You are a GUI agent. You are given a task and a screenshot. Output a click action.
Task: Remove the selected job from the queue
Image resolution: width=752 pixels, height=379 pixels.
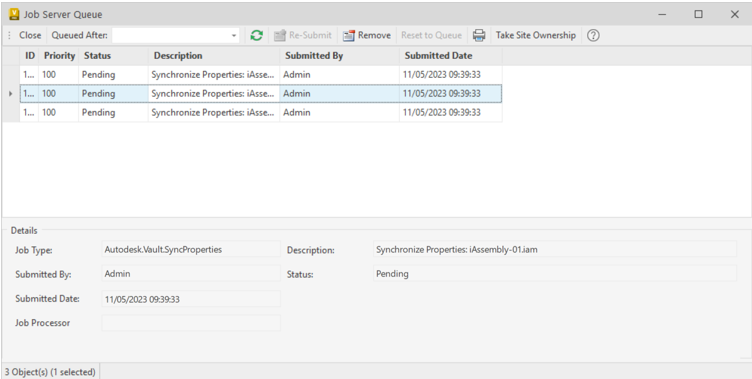[x=367, y=36]
